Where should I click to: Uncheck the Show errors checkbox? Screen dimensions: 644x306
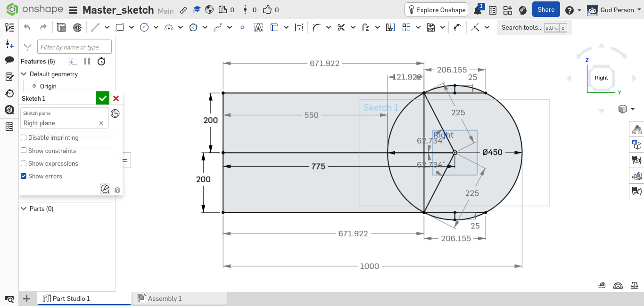(24, 176)
